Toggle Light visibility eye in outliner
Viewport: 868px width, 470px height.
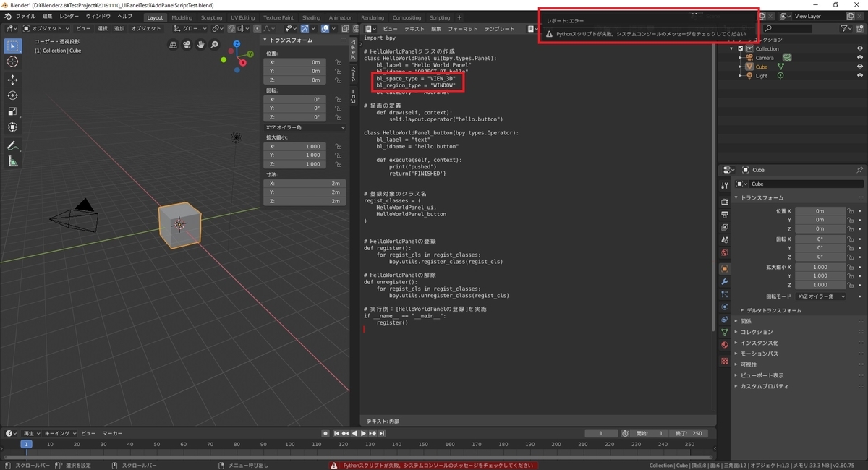tap(859, 76)
